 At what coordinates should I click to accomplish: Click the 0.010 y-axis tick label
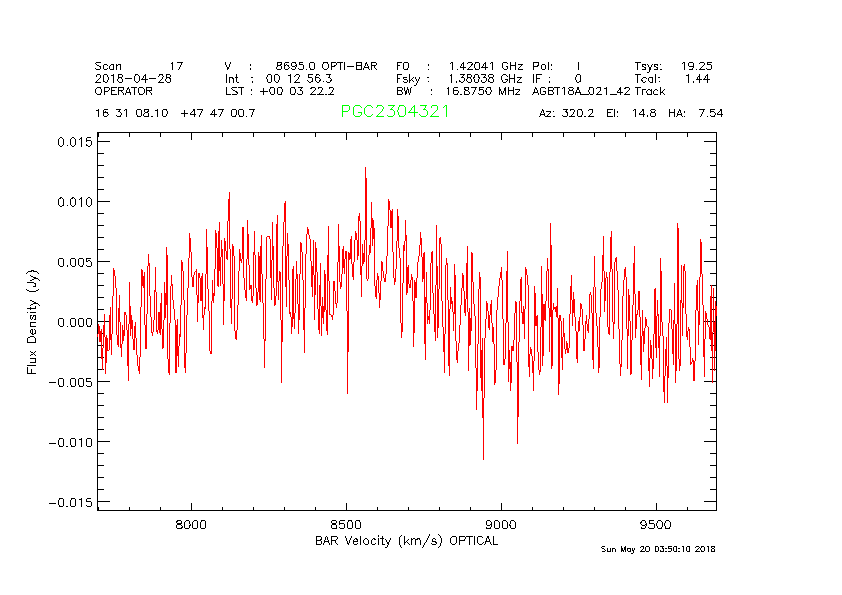pyautogui.click(x=73, y=202)
